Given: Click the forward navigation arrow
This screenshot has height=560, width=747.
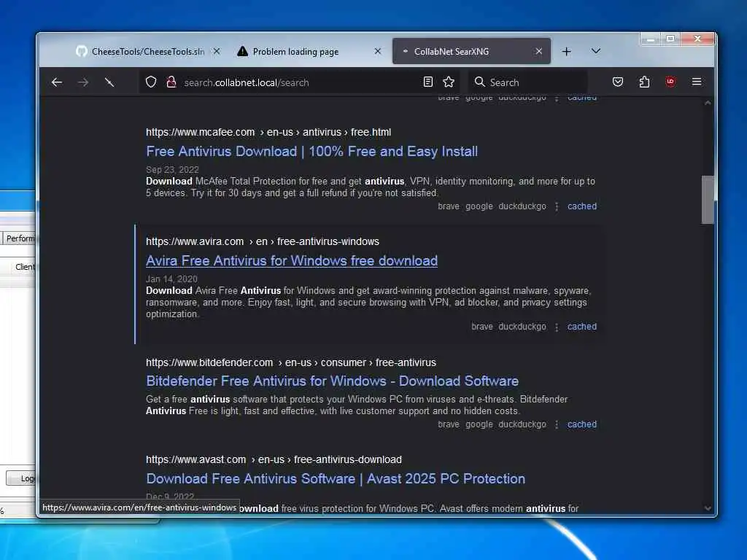Looking at the screenshot, I should point(83,82).
